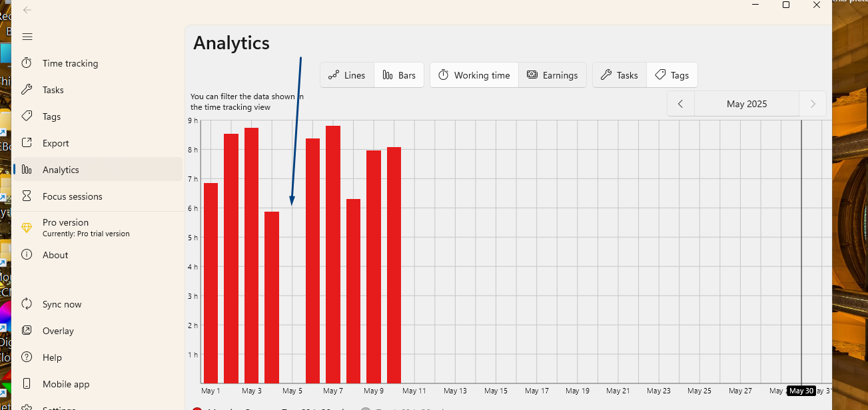Open the May 2025 month picker
Viewport: 868px width, 410px height.
tap(747, 104)
